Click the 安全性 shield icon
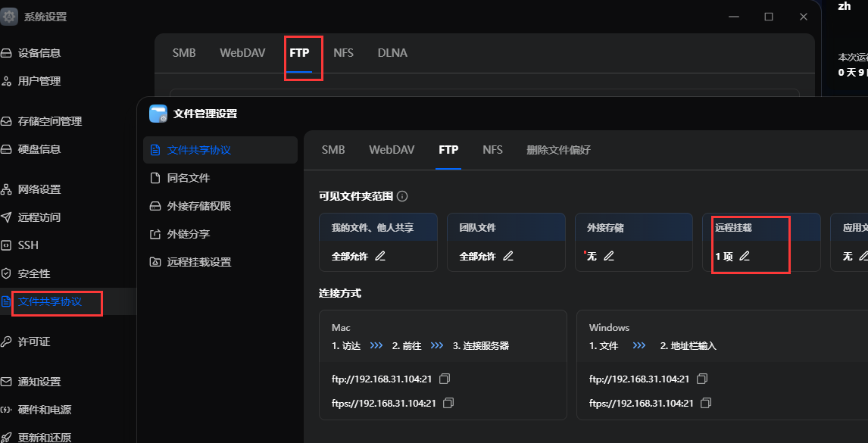Viewport: 868px width, 443px height. pos(6,273)
